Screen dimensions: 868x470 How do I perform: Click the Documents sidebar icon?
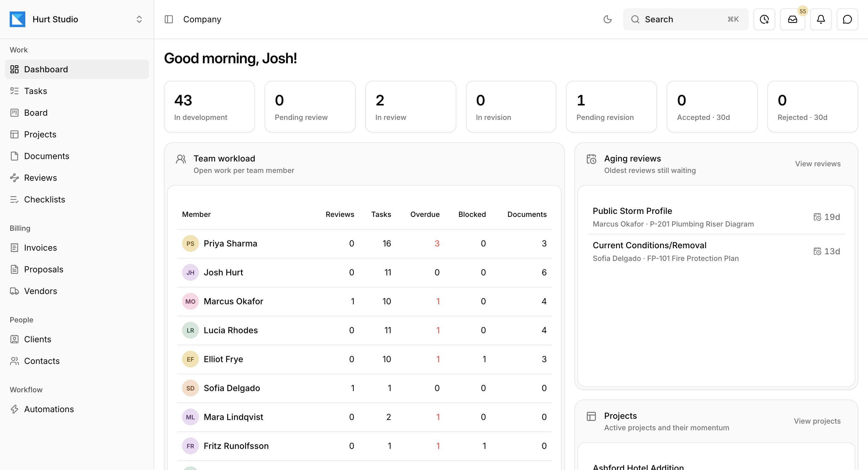coord(14,156)
